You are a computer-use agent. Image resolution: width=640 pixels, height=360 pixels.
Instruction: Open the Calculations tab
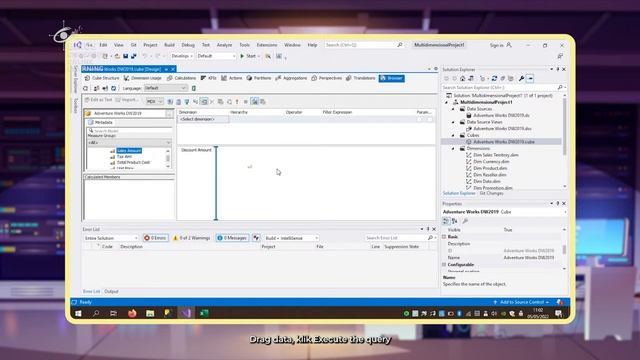point(182,78)
